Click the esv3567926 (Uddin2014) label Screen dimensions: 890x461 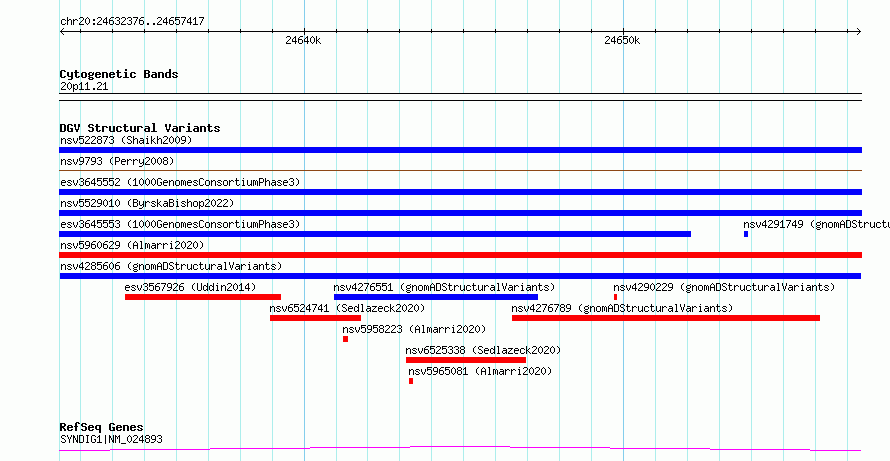(190, 287)
